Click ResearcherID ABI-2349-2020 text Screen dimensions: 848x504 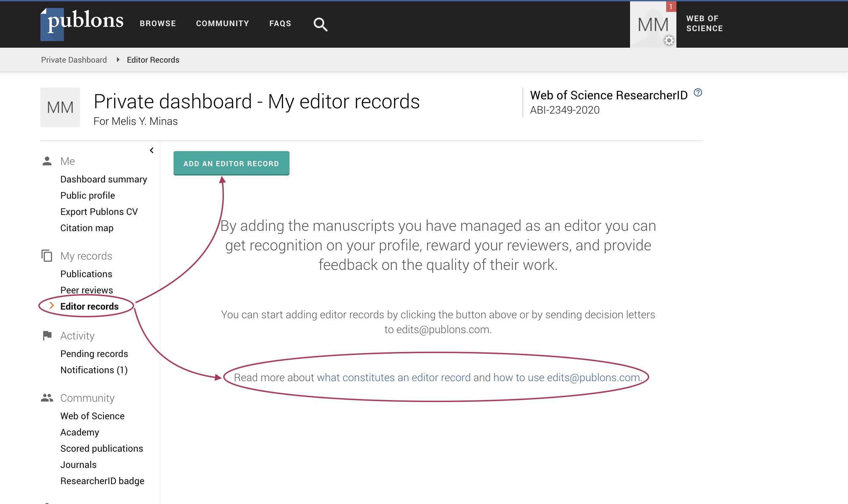coord(565,110)
